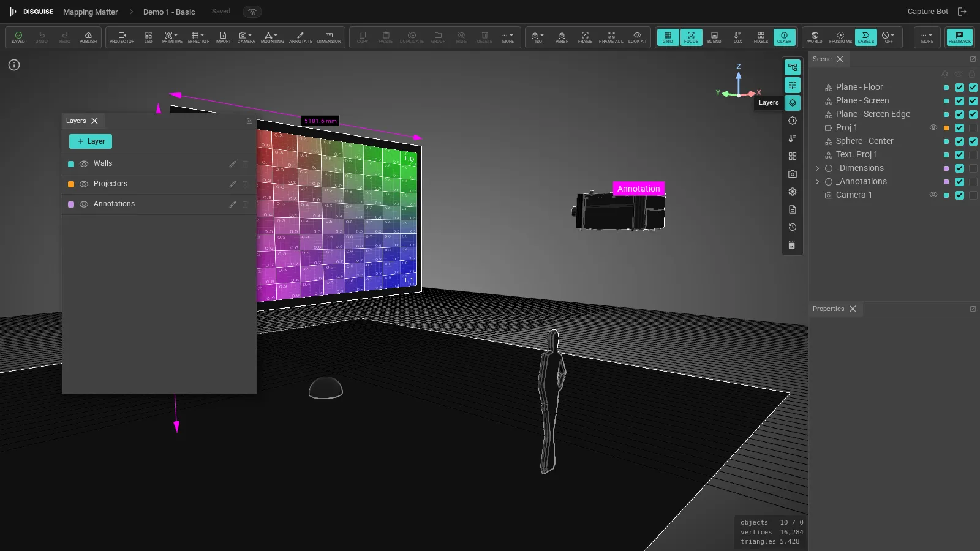This screenshot has width=980, height=551.
Task: Open the More menu next to Feedback
Action: point(927,37)
